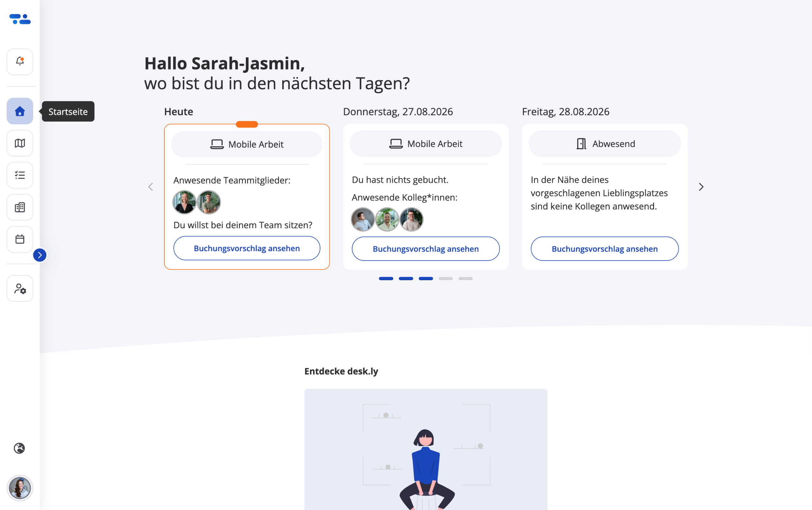Screen dimensions: 812x510
Task: Open the office building icon
Action: click(x=20, y=207)
